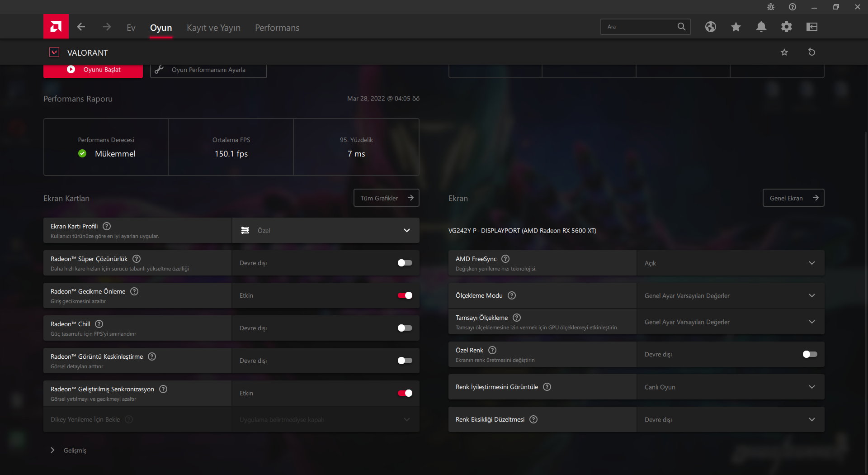This screenshot has height=475, width=868.
Task: Open help for Radeon Geliştirilmiş Senkronizasyon
Action: [163, 389]
